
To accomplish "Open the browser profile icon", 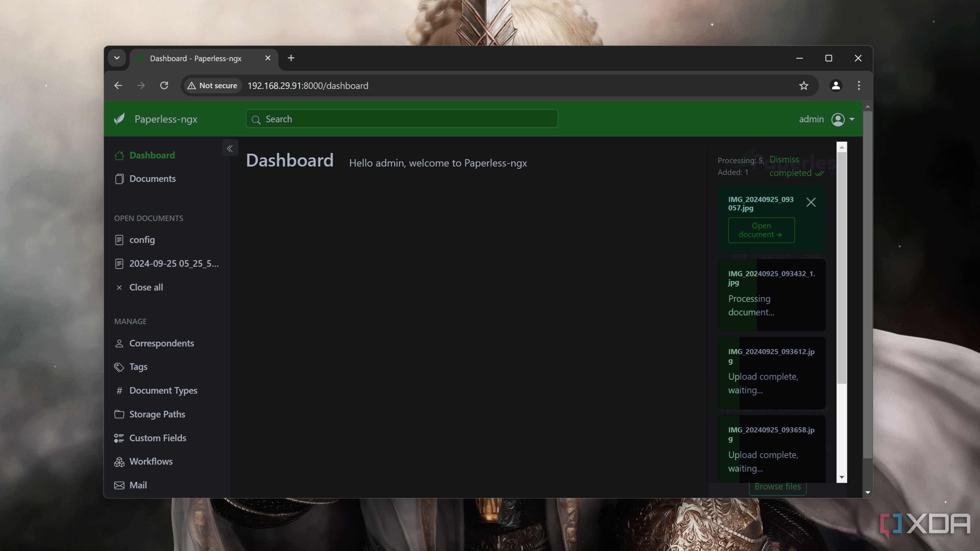I will click(x=836, y=85).
